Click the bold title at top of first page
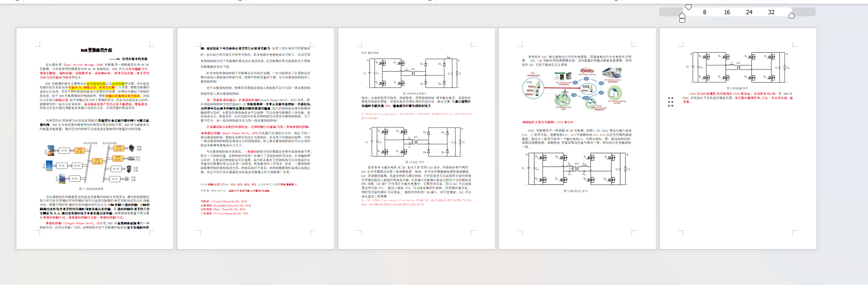This screenshot has width=868, height=285. (x=96, y=50)
